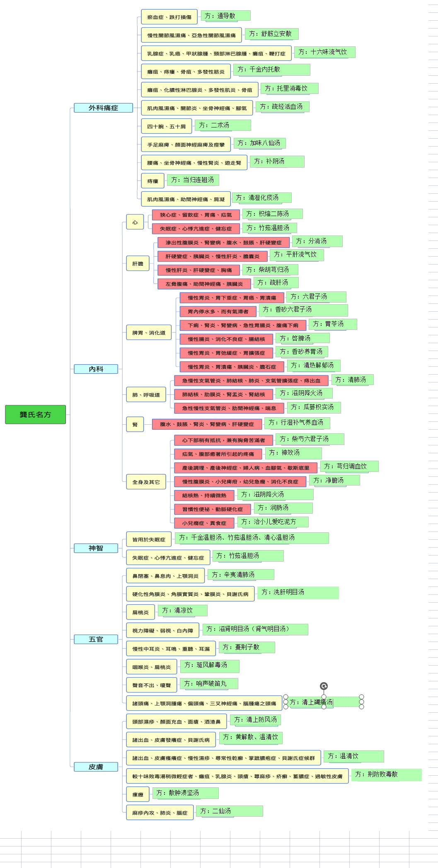Select the 方:荆防败毒散 text box
This screenshot has width=438, height=868.
pyautogui.click(x=387, y=775)
